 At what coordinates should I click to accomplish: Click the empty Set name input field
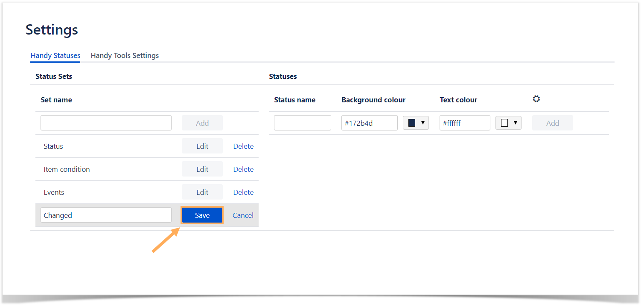tap(106, 123)
